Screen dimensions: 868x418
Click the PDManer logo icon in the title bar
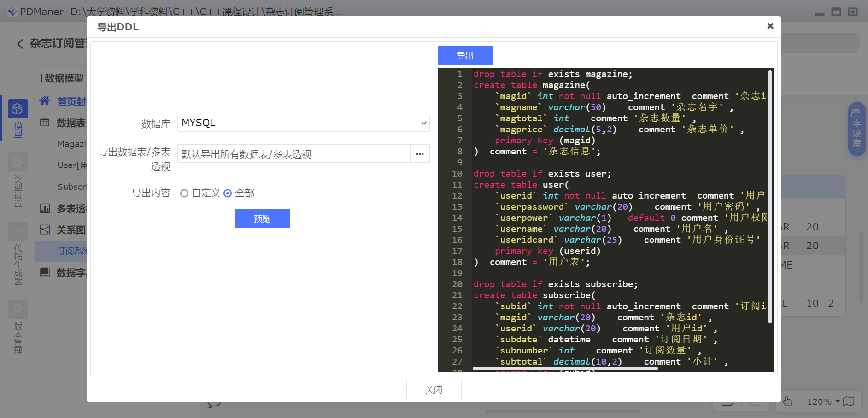pyautogui.click(x=12, y=11)
